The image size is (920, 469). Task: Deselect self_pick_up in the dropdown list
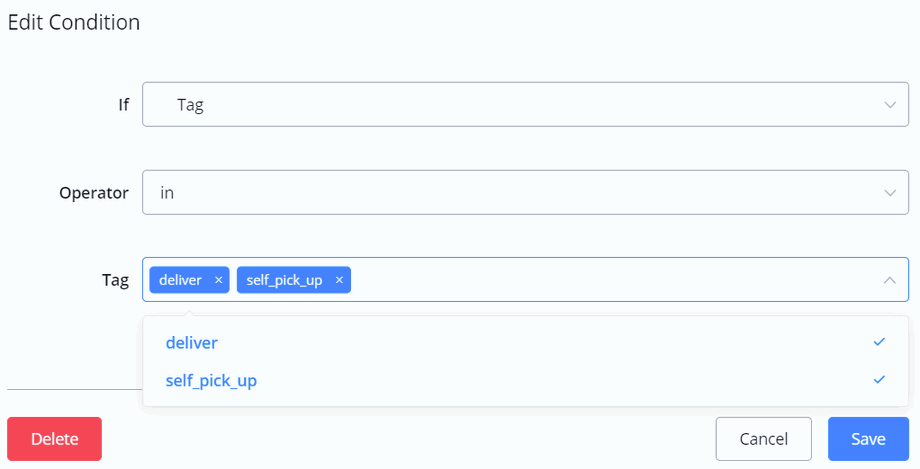click(x=212, y=381)
